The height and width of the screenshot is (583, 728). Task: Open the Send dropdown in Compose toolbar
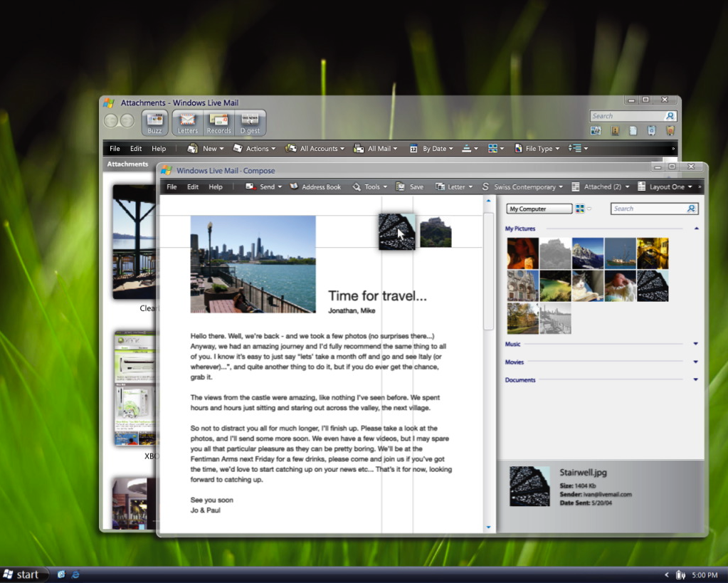coord(264,187)
